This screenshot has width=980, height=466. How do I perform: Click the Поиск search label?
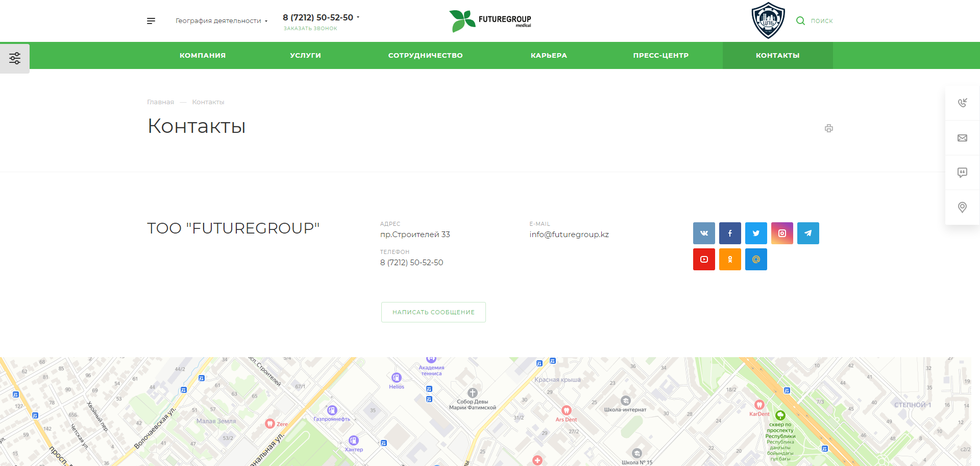(822, 21)
